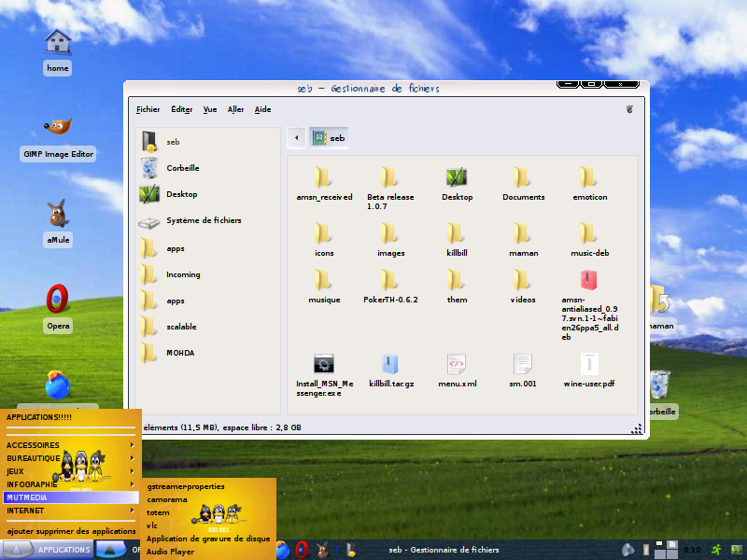747x560 pixels.
Task: Click ajouter supprimer des applications
Action: (71, 531)
